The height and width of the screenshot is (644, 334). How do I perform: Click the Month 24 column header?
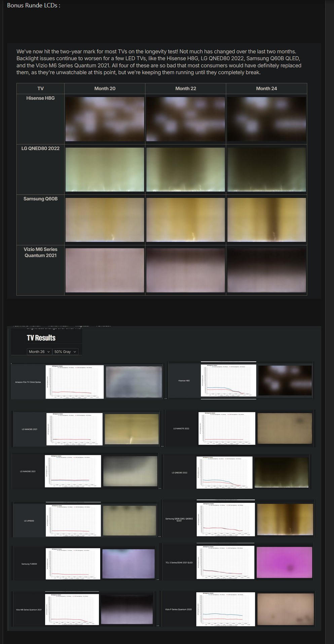pyautogui.click(x=266, y=88)
